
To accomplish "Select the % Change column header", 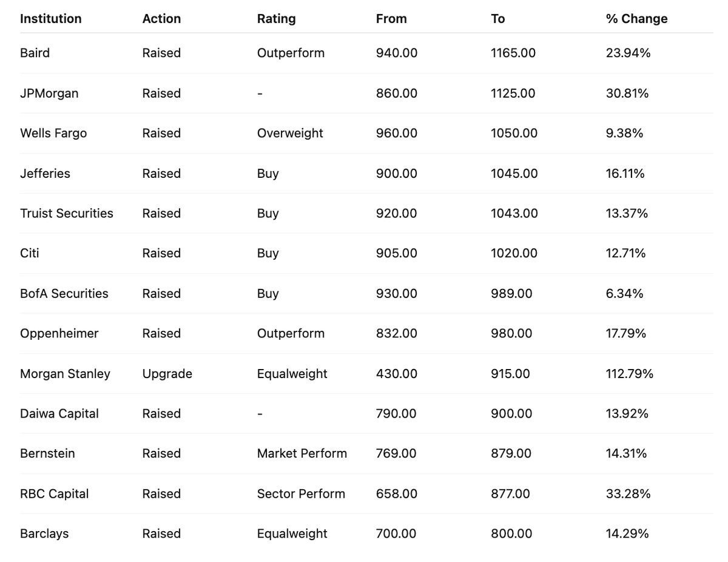I will pos(636,19).
